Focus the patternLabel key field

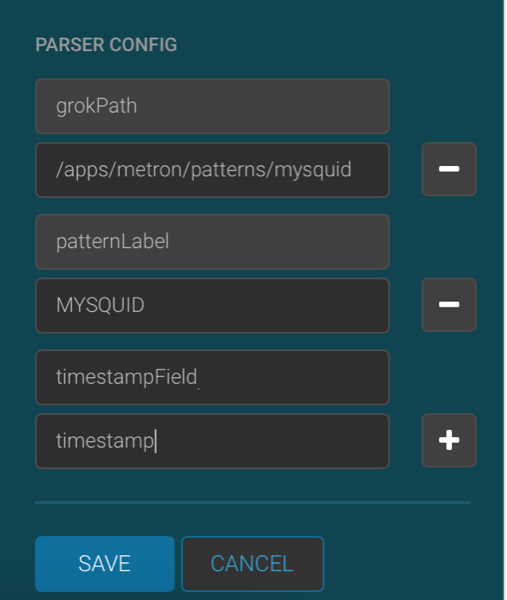point(212,241)
